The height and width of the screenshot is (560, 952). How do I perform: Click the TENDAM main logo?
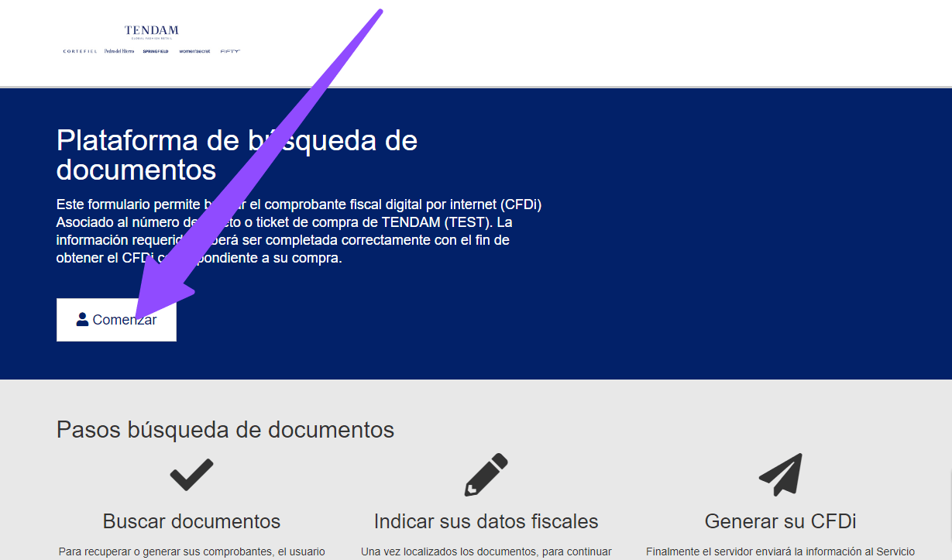(151, 32)
